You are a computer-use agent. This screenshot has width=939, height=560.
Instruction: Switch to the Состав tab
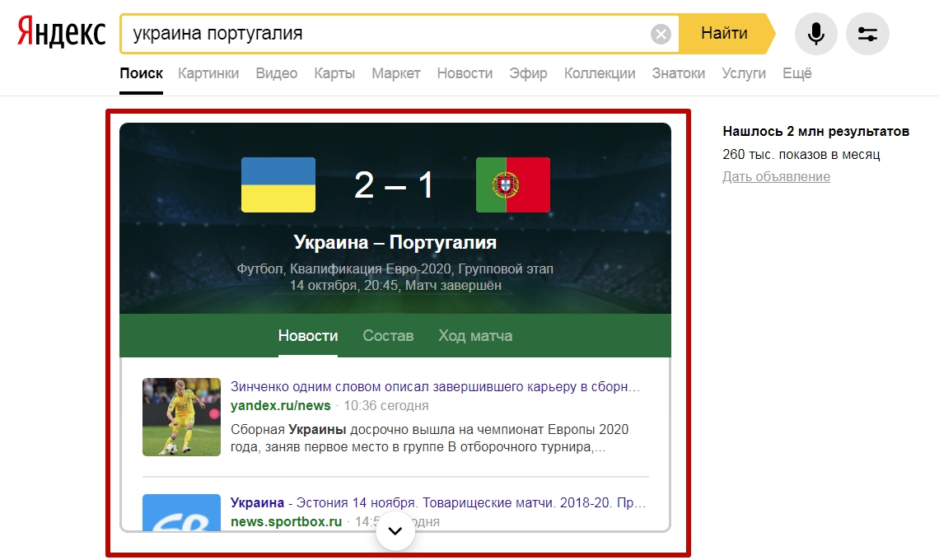(x=388, y=335)
